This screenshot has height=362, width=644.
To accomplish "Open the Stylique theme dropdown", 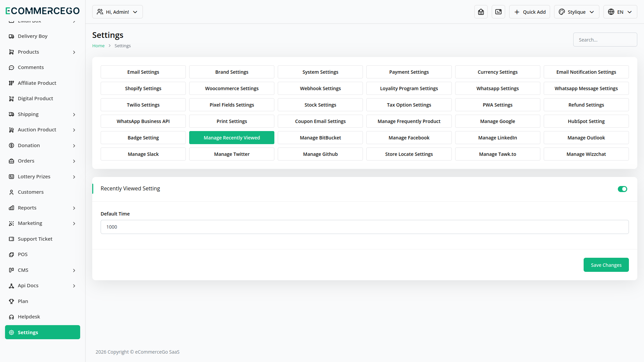I will click(x=577, y=12).
